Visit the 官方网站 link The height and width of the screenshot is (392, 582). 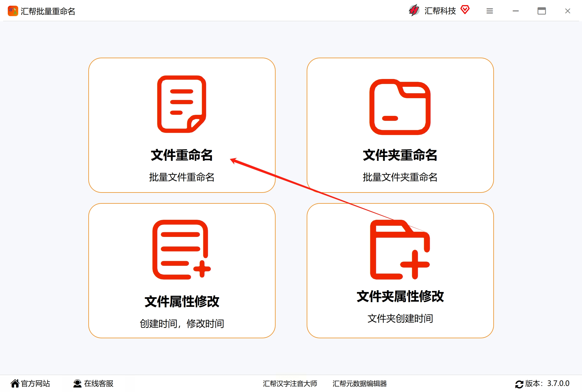point(35,383)
